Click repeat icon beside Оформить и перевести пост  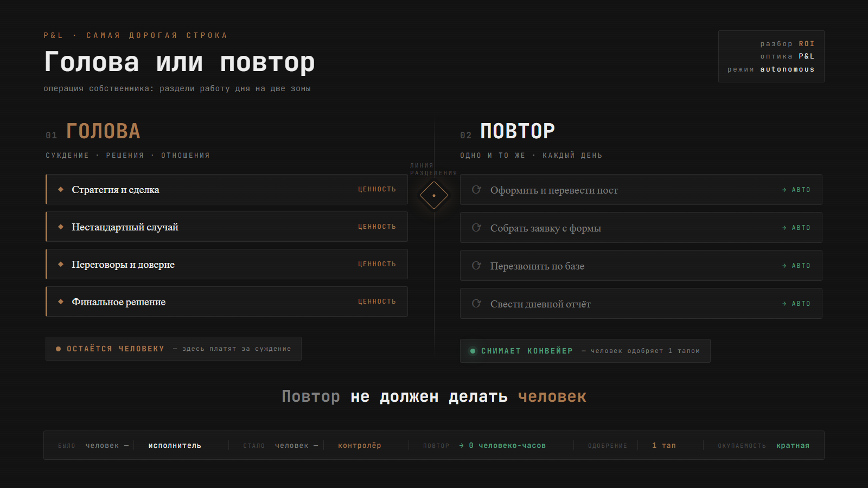pyautogui.click(x=476, y=189)
